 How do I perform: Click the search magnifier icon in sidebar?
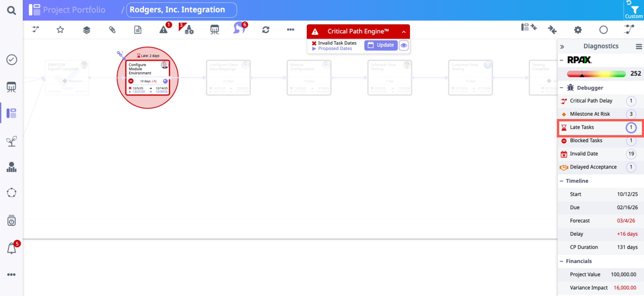11,10
